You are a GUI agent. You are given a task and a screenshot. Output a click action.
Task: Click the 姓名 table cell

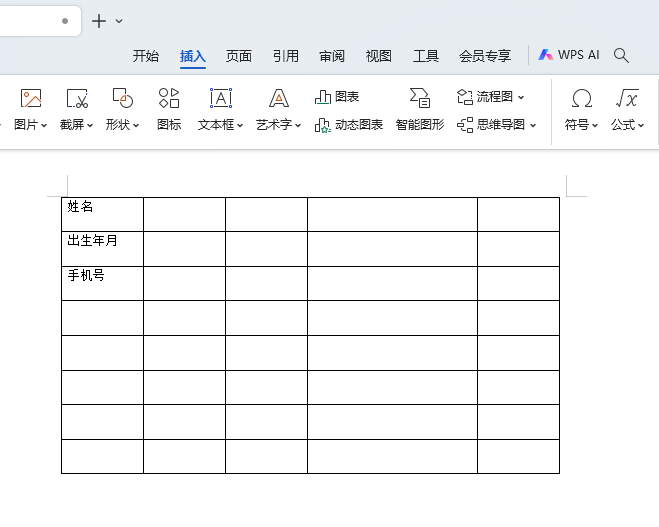(103, 214)
